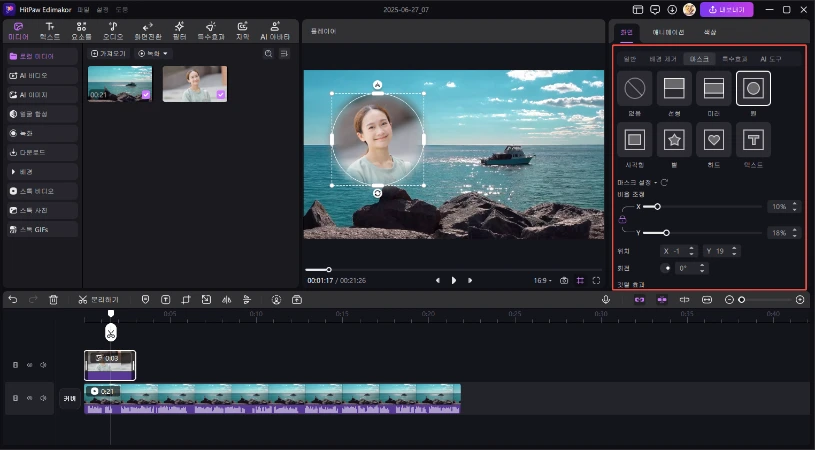Screen dimensions: 815x450
Task: Select the no-mask (없음) icon
Action: (635, 88)
